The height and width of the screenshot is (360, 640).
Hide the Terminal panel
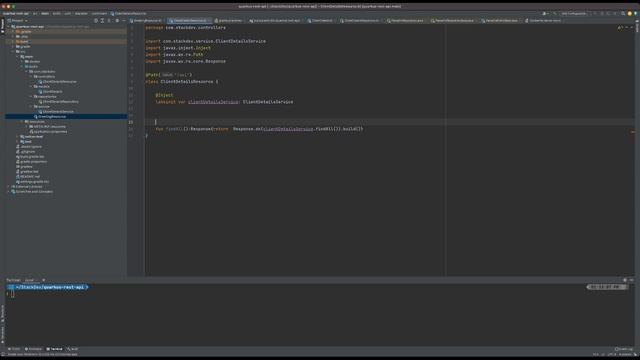(631, 280)
